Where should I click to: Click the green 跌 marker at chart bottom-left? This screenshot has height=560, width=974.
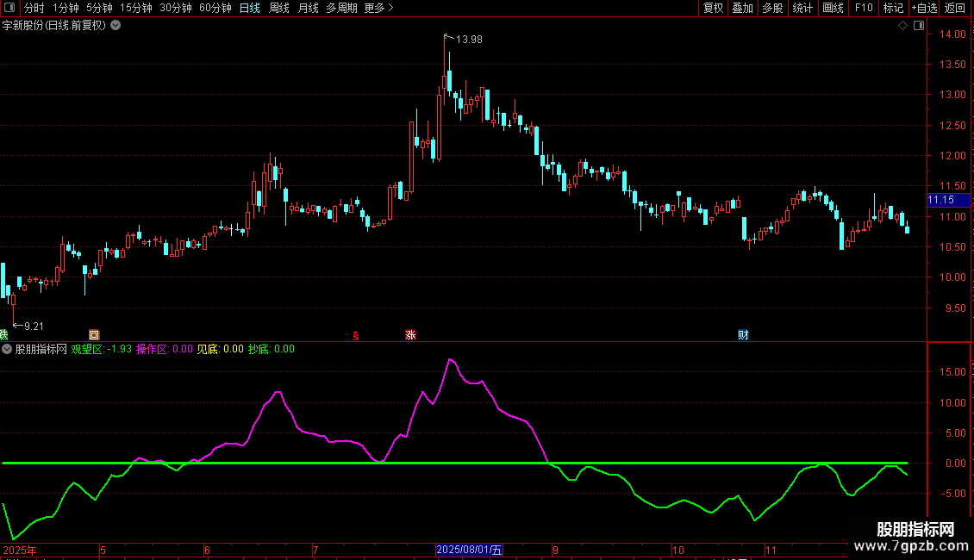3,334
